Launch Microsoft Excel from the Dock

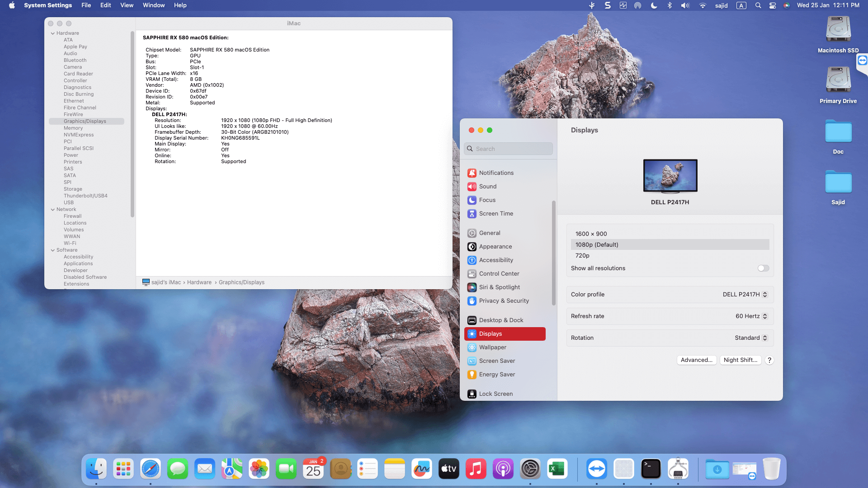(x=557, y=469)
